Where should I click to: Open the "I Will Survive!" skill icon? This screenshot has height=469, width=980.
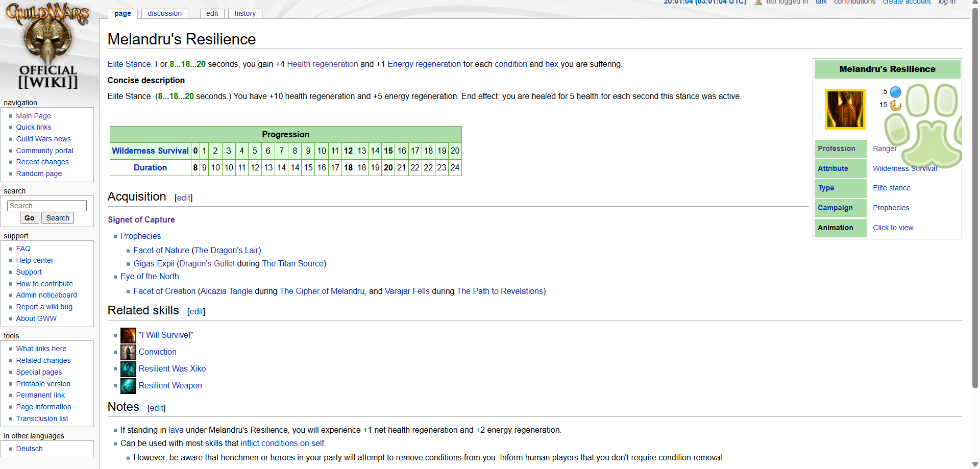[128, 335]
